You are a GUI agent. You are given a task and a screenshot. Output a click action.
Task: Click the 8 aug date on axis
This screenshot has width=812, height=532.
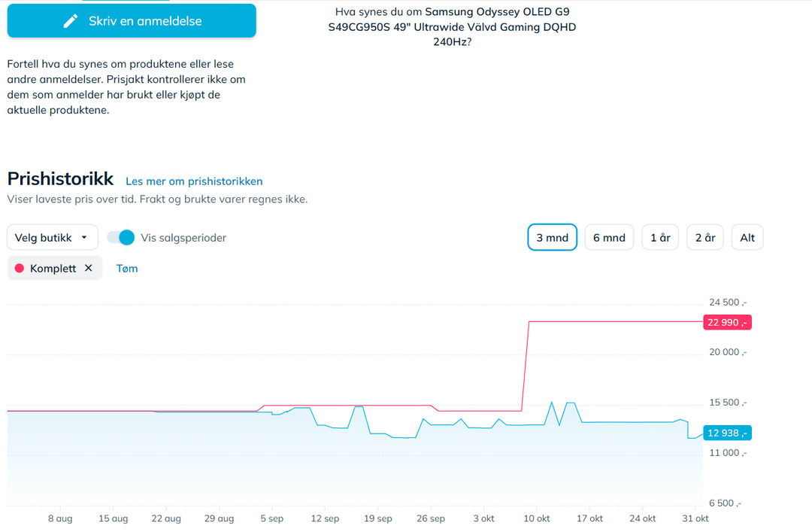point(60,518)
